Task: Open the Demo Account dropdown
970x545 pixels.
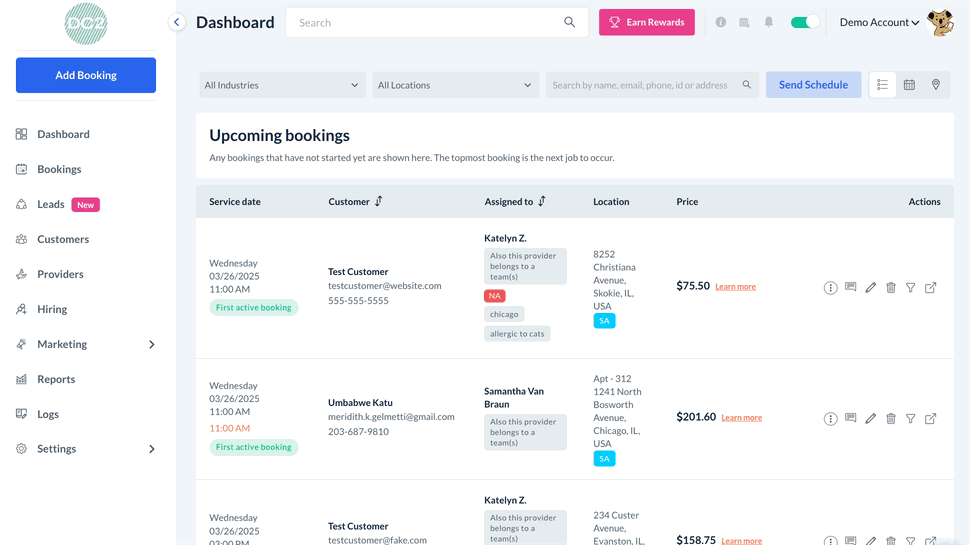Action: 879,22
